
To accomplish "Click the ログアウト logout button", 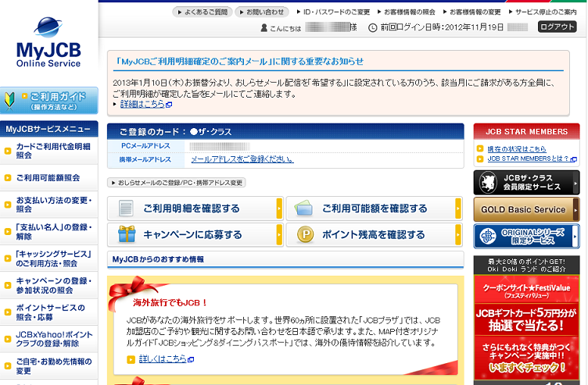I will click(x=558, y=27).
